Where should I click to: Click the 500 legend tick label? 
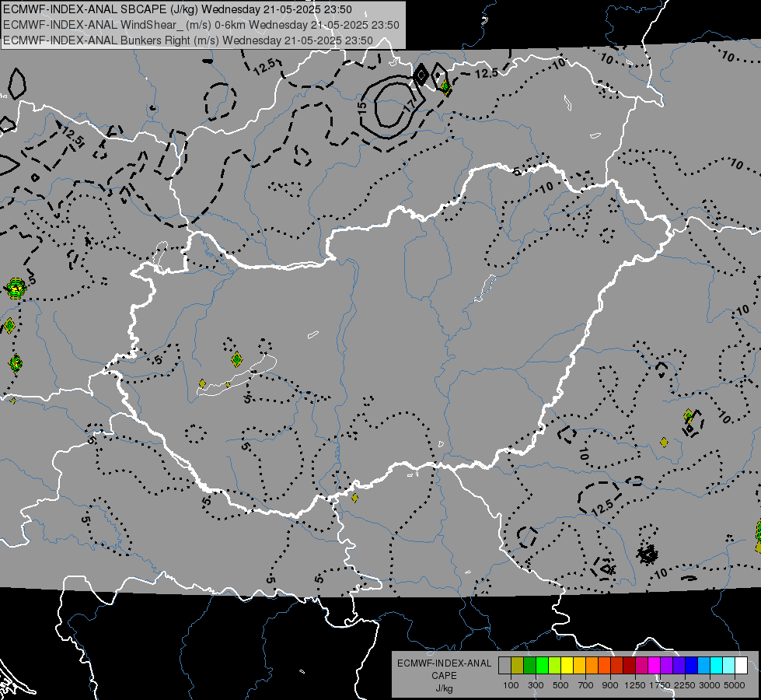pos(560,685)
